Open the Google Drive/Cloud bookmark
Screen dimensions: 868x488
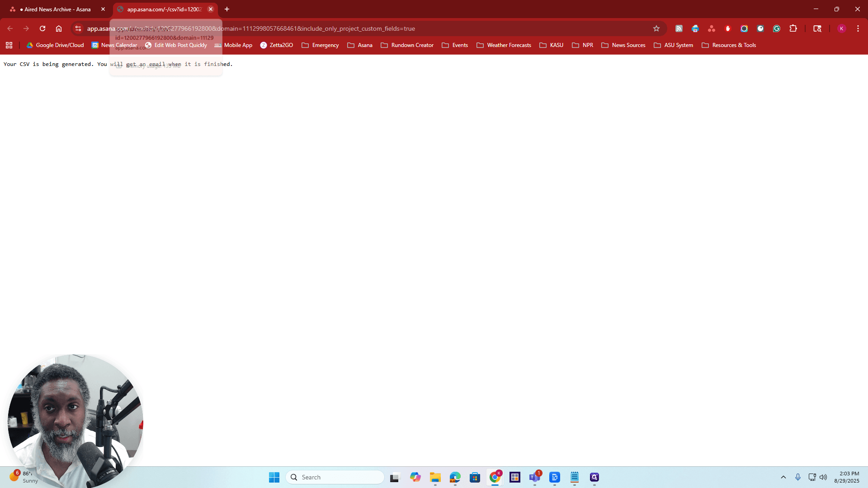pos(55,45)
